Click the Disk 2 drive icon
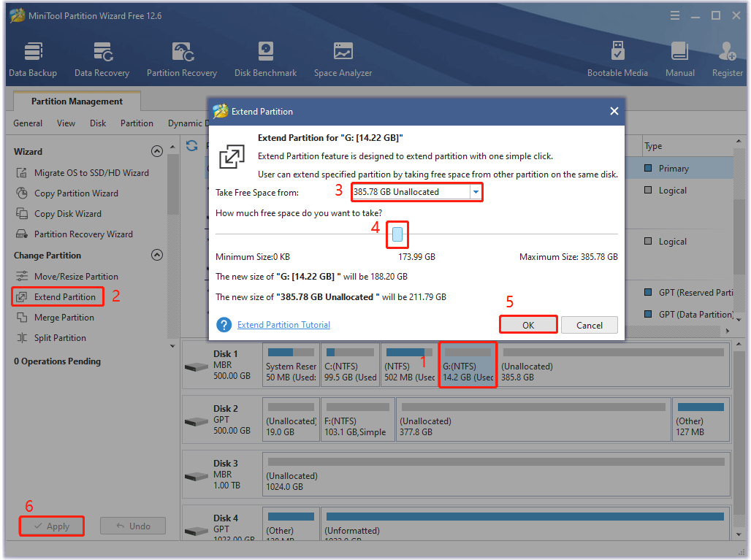Viewport: 751px width, 560px height. coord(197,422)
